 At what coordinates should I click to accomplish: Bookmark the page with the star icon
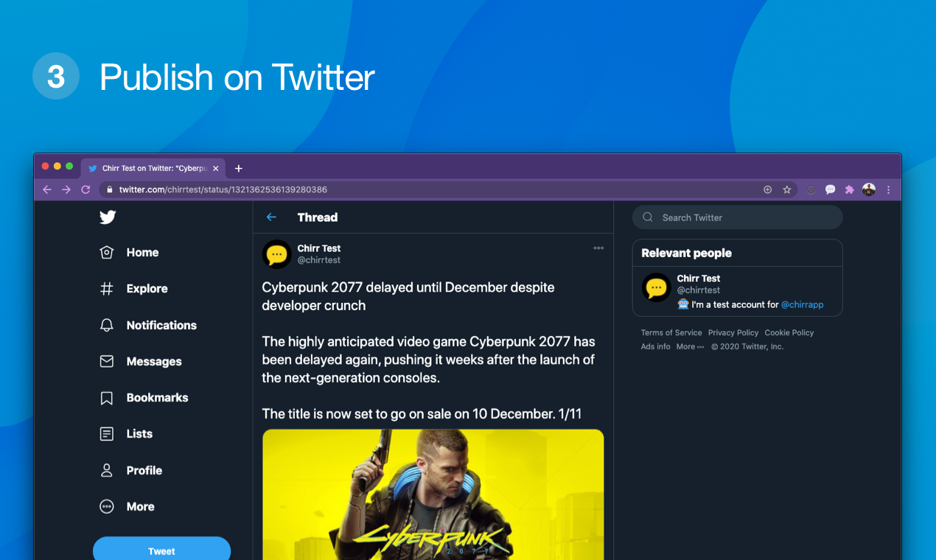(x=787, y=189)
